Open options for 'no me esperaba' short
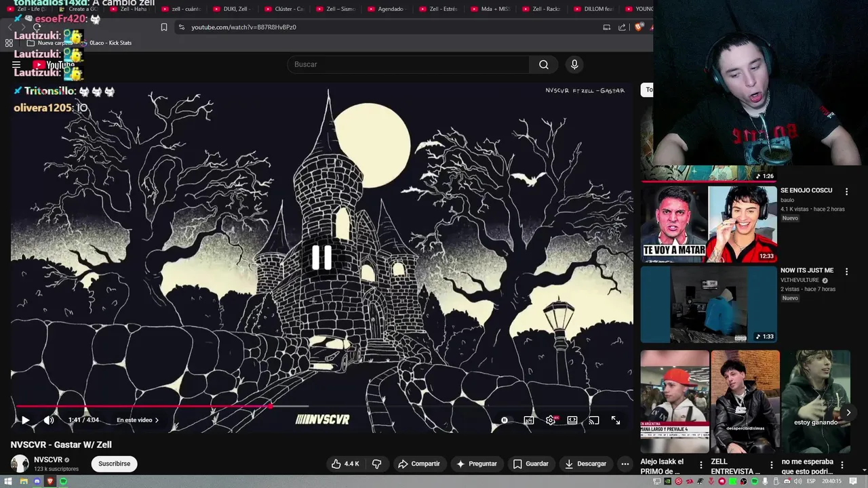Image resolution: width=868 pixels, height=488 pixels. [842, 465]
